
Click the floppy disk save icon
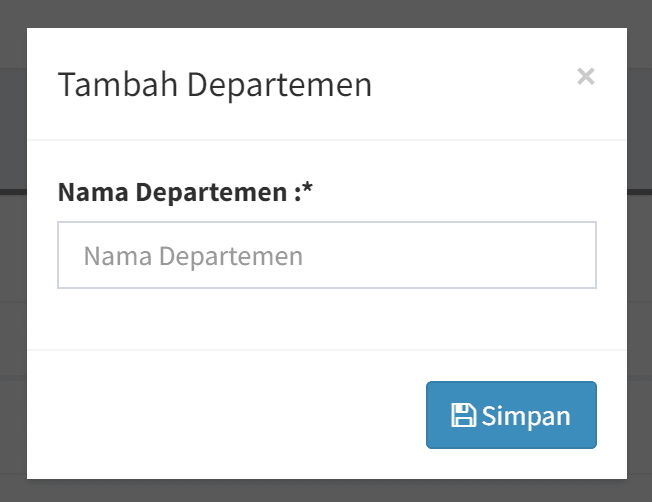point(463,416)
